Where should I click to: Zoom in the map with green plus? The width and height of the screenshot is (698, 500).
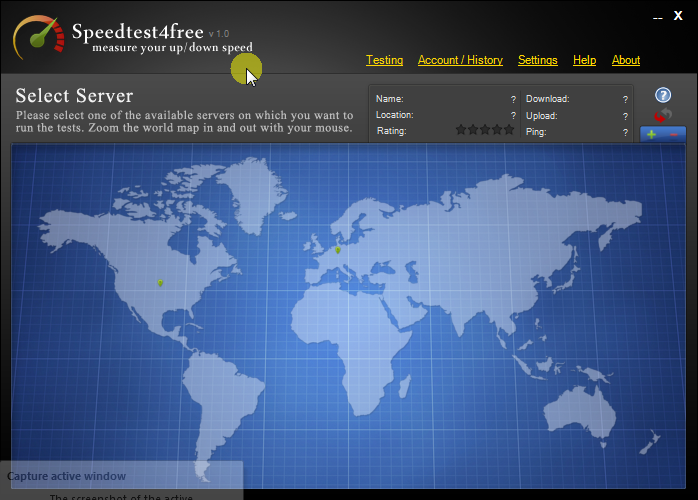pos(651,134)
